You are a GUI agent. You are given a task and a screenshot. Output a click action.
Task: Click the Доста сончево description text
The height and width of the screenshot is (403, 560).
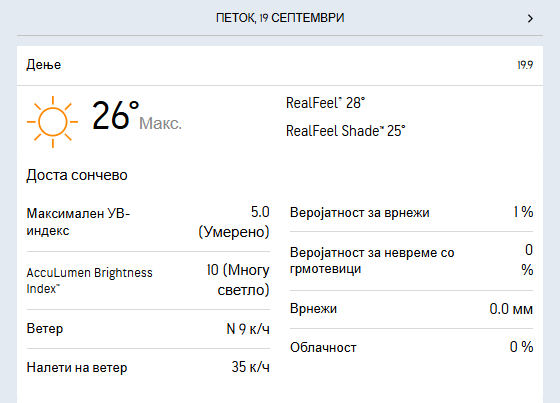[x=77, y=175]
